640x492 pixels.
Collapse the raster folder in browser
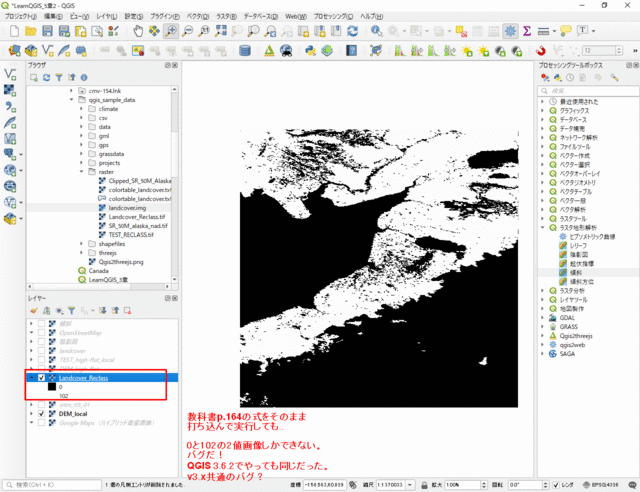coord(81,172)
